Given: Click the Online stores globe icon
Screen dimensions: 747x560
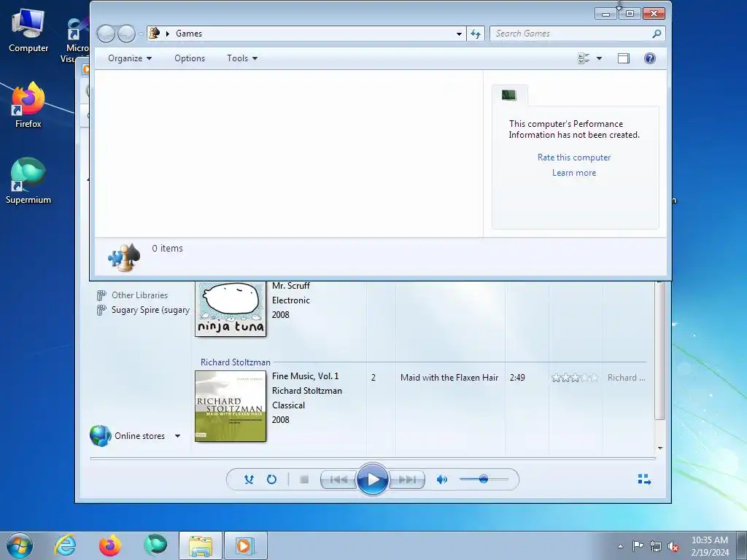Looking at the screenshot, I should pyautogui.click(x=100, y=436).
